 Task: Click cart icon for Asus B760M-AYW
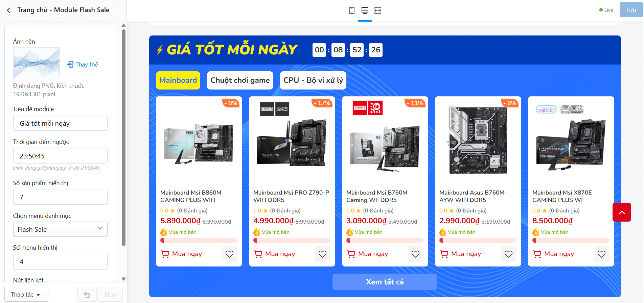pos(444,254)
